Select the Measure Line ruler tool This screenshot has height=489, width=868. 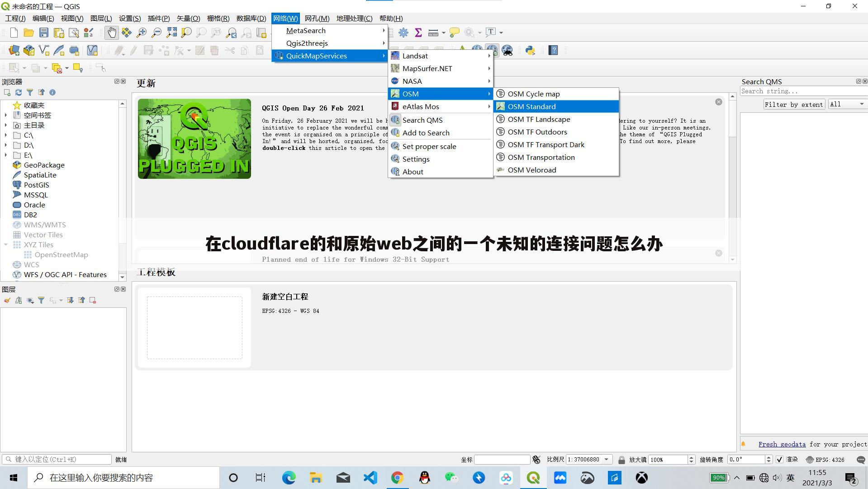click(433, 33)
